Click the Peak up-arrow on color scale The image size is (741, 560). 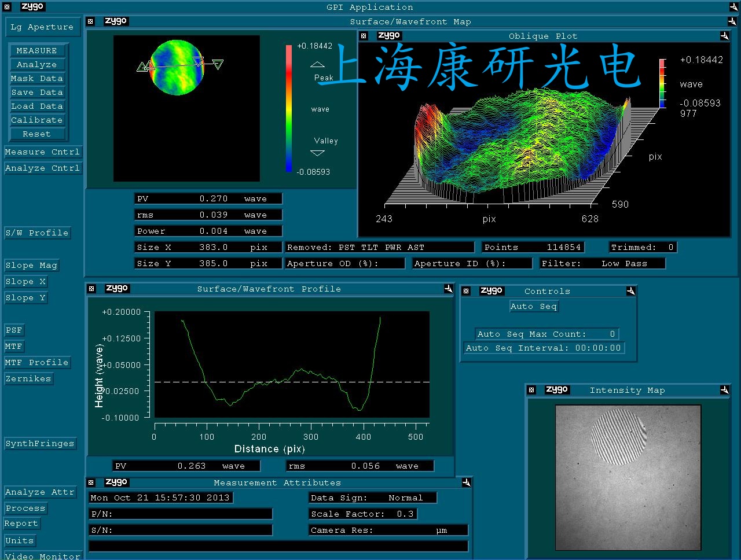tap(317, 64)
